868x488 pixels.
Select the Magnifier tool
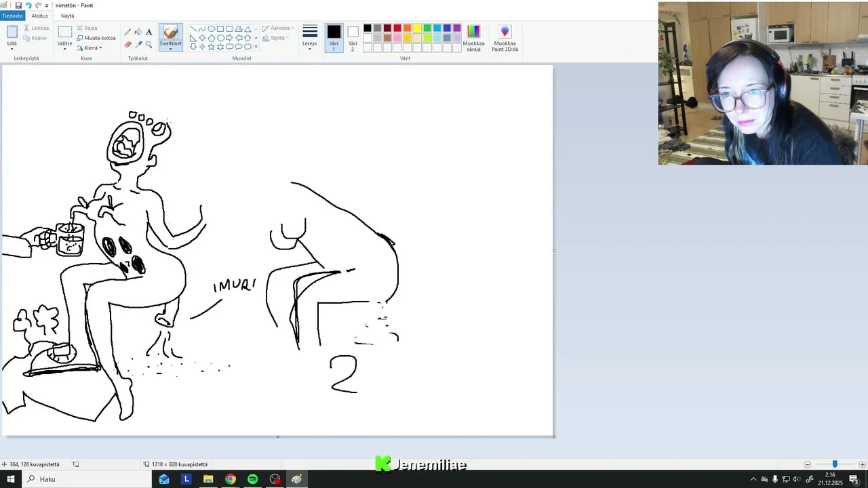click(x=149, y=45)
